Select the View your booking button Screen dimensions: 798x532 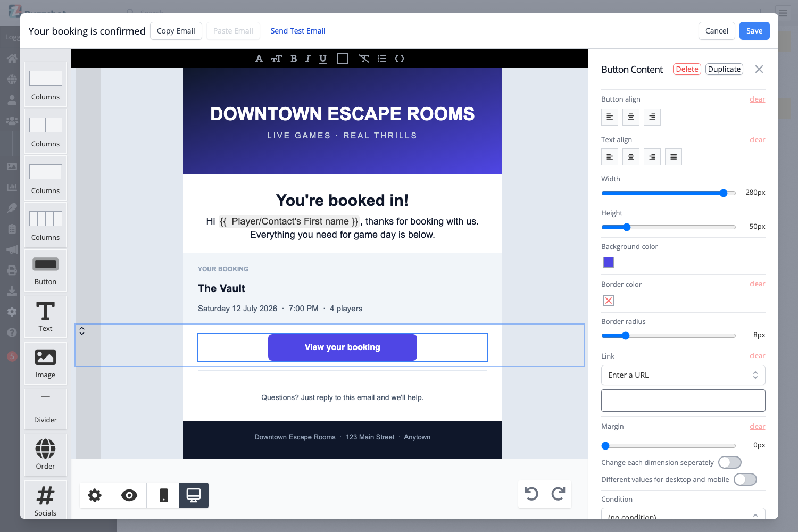(343, 347)
